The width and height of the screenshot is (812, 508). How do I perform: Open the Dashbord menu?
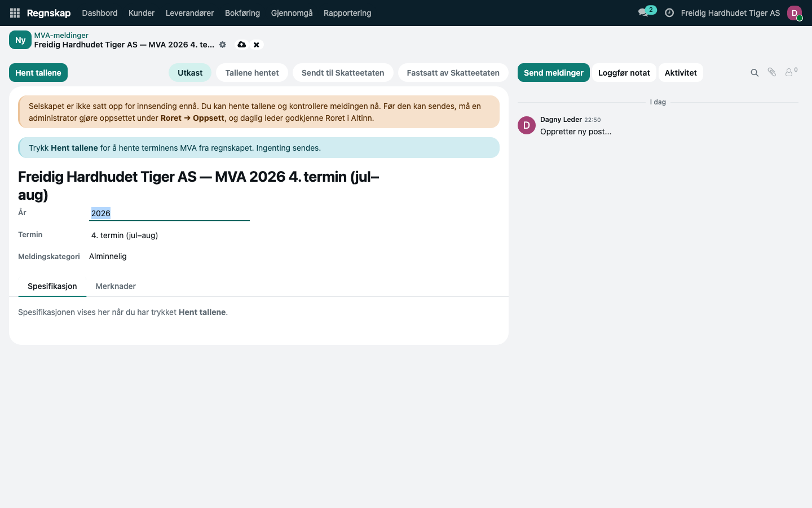pyautogui.click(x=100, y=13)
